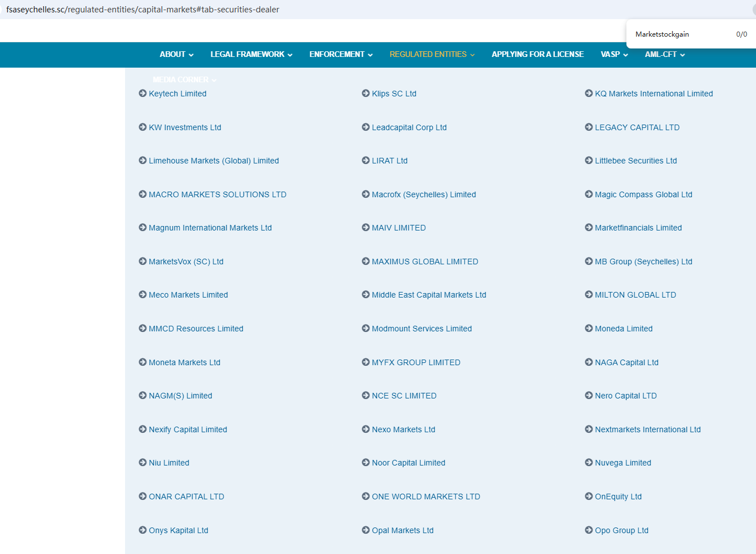Click the arrow icon beside Keytech Limited
The height and width of the screenshot is (554, 756).
click(143, 94)
